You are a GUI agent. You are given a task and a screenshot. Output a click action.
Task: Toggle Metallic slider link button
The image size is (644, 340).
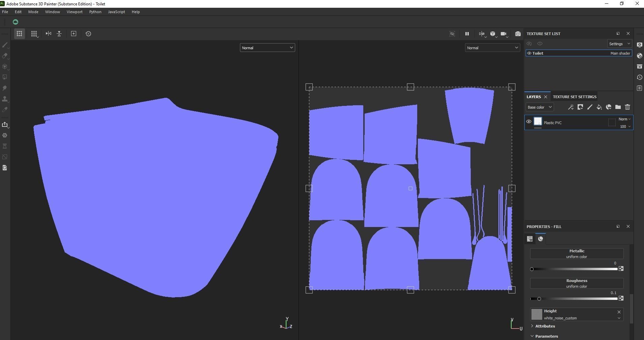621,268
